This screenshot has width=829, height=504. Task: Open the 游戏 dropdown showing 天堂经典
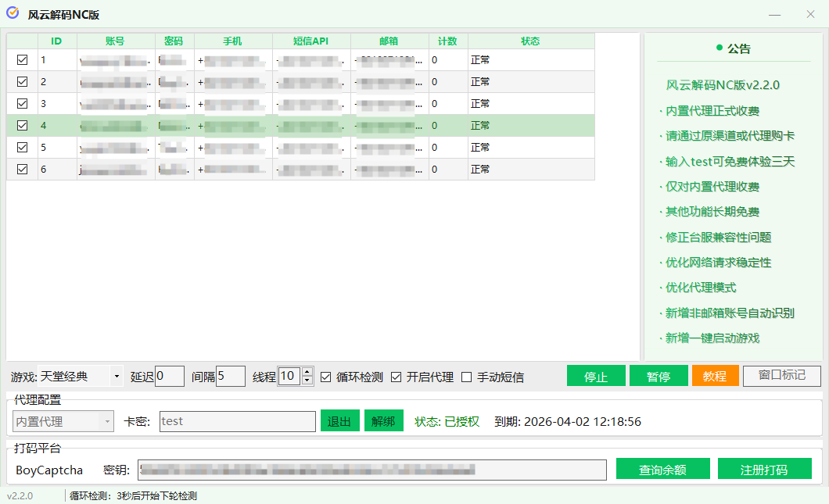pyautogui.click(x=81, y=377)
